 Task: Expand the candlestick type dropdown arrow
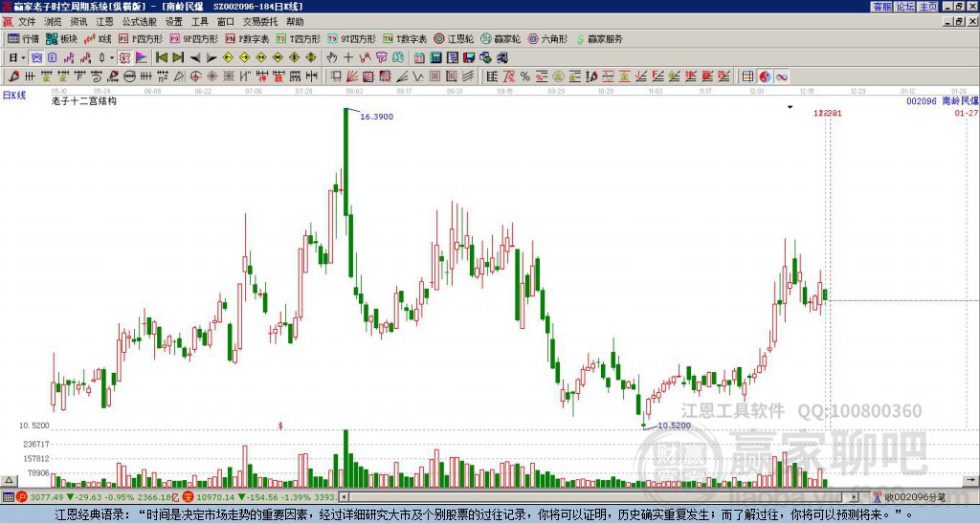click(x=112, y=57)
